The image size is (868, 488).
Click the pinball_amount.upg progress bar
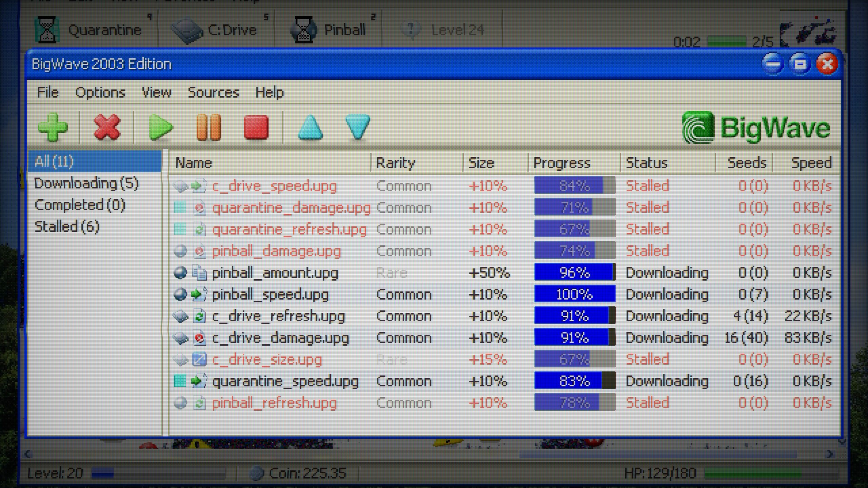point(574,272)
